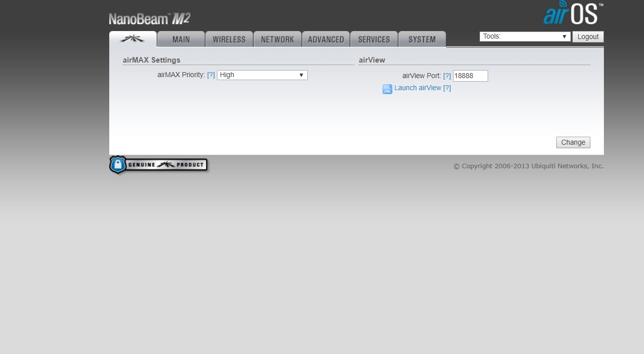Open the [?] help next to Launch airView

click(x=447, y=88)
